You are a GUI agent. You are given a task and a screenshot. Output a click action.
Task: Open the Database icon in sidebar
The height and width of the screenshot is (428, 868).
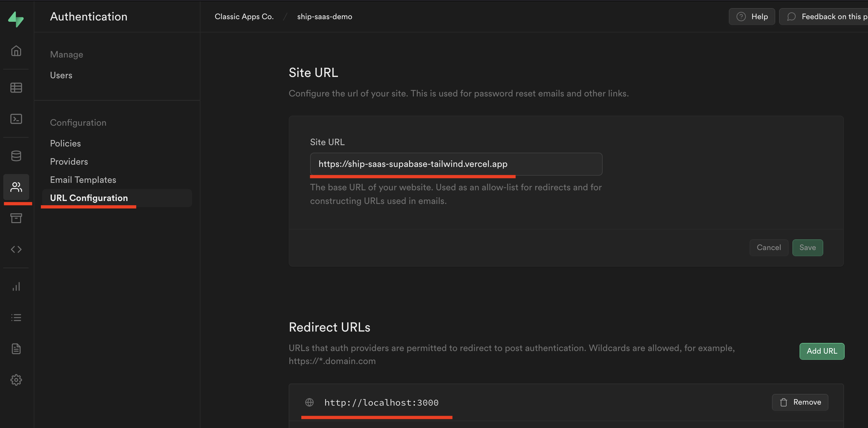point(16,156)
